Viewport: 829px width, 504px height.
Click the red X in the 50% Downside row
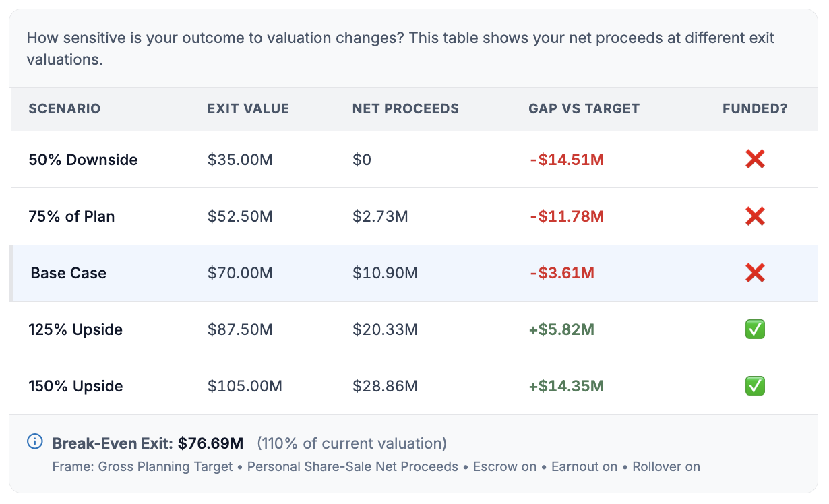click(x=755, y=160)
